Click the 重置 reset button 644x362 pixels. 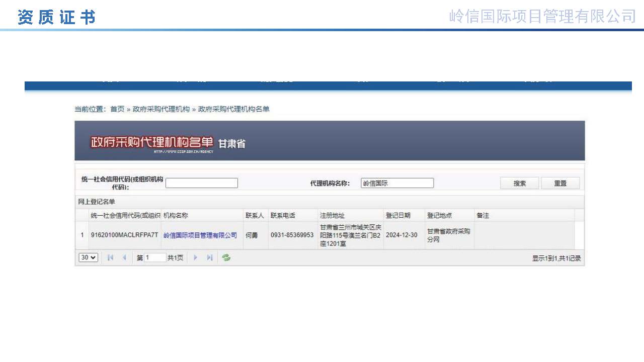point(560,184)
